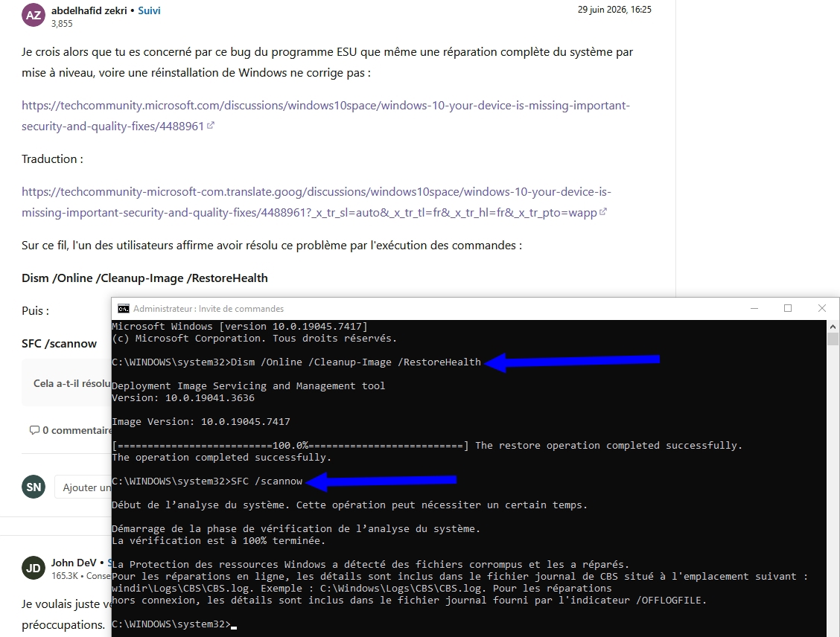This screenshot has width=840, height=637.
Task: Click the command prompt window icon
Action: [x=123, y=308]
